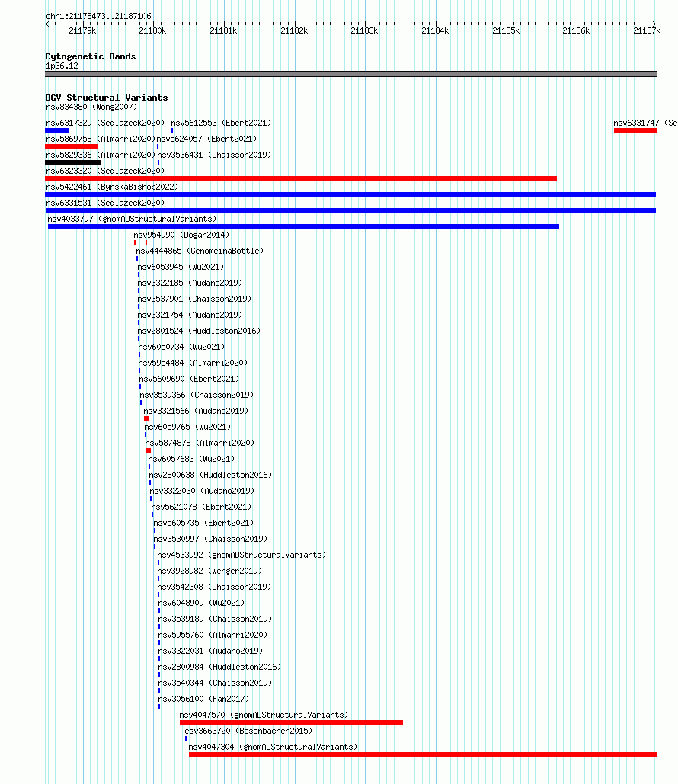Viewport: 678px width, 784px height.
Task: Open variant nsv4047304 (gnomADStructuralVariants)
Action: point(273,747)
